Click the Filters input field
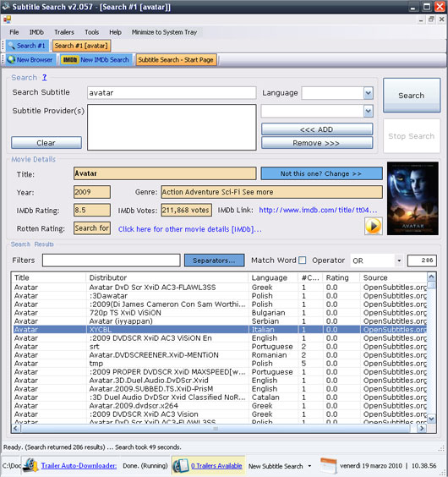 [x=112, y=260]
